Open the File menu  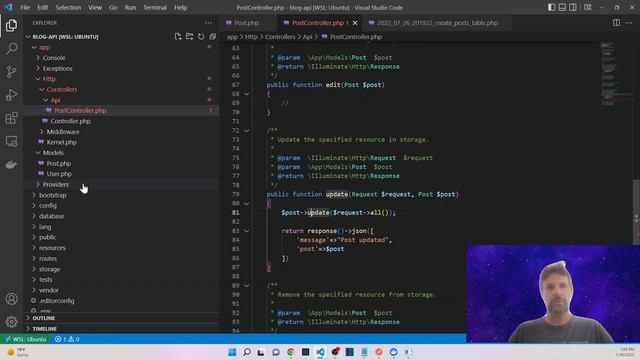click(25, 7)
